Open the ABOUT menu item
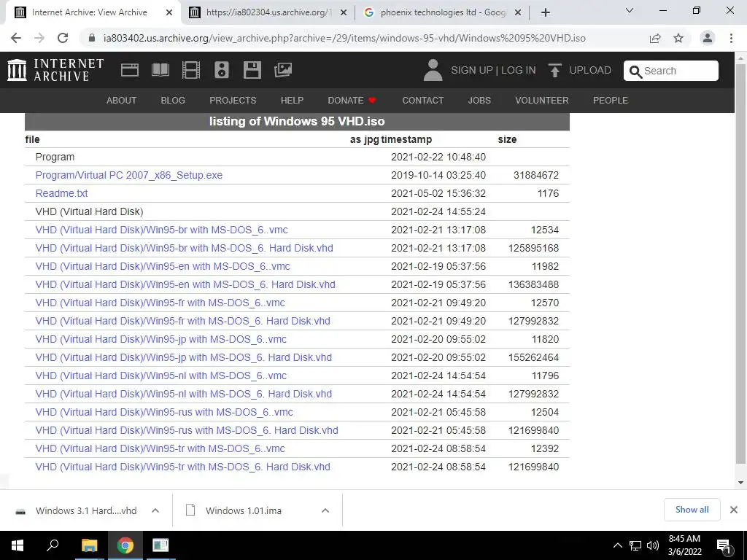 (122, 101)
